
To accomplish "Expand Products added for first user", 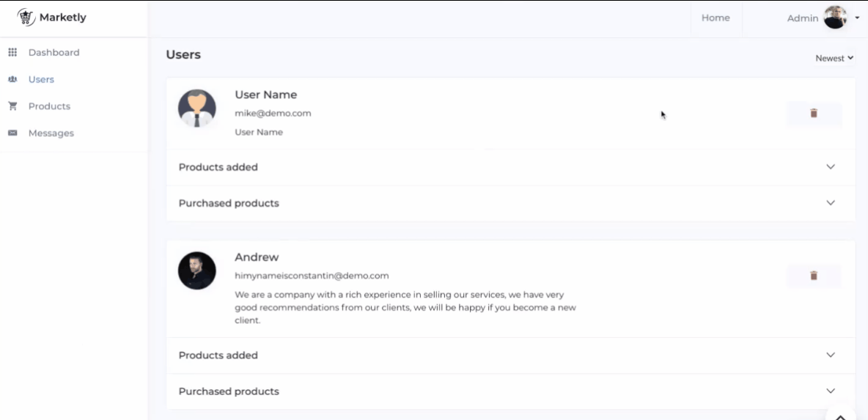I will 830,167.
